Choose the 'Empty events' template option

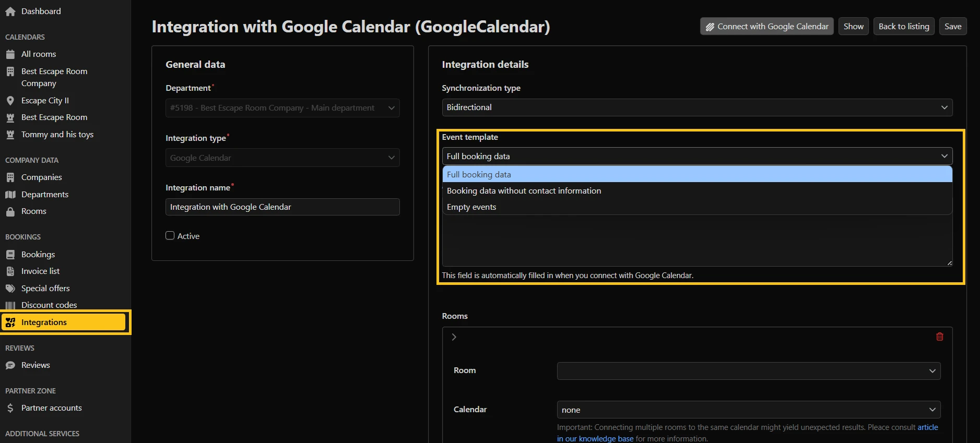coord(471,207)
